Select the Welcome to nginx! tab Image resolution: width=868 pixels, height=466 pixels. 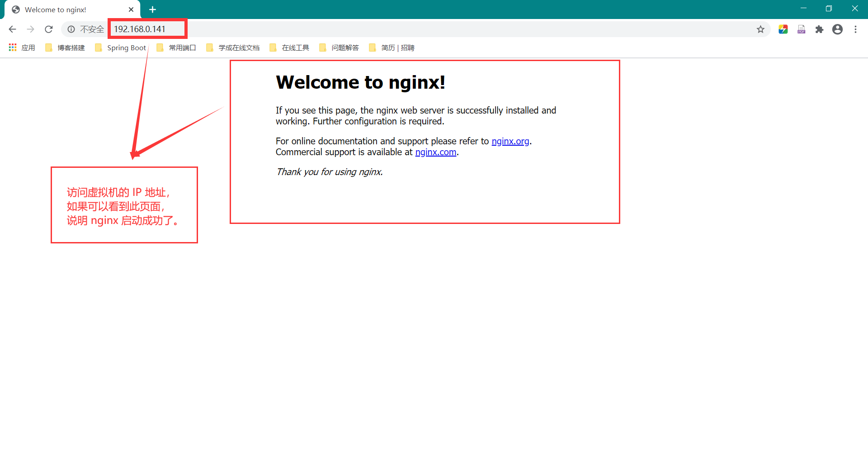[68, 10]
